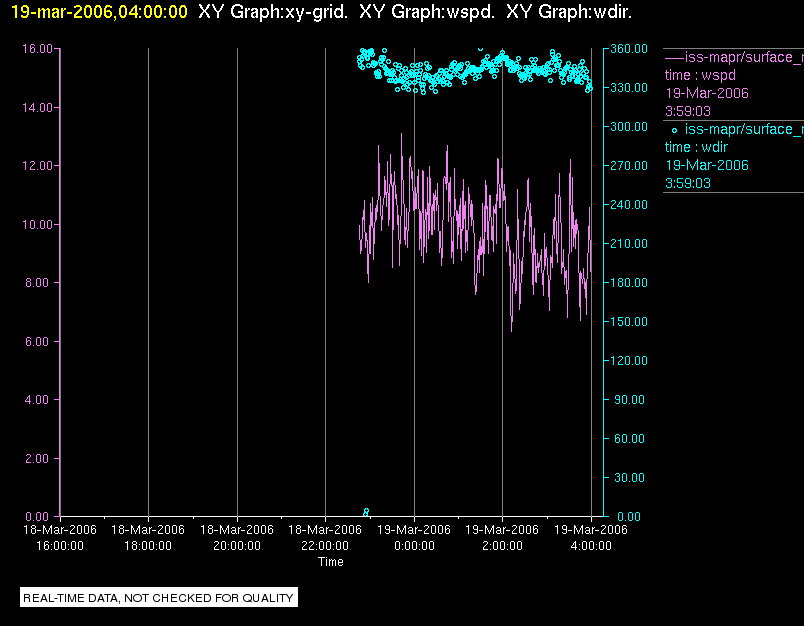Click the 18-Mar-2006 22:00:00 time label
The image size is (804, 626).
click(325, 538)
